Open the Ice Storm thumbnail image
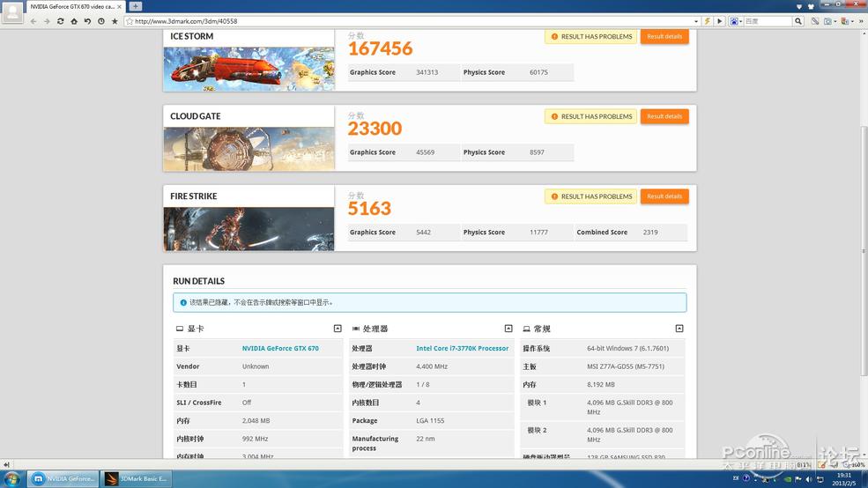868x488 pixels. (249, 69)
